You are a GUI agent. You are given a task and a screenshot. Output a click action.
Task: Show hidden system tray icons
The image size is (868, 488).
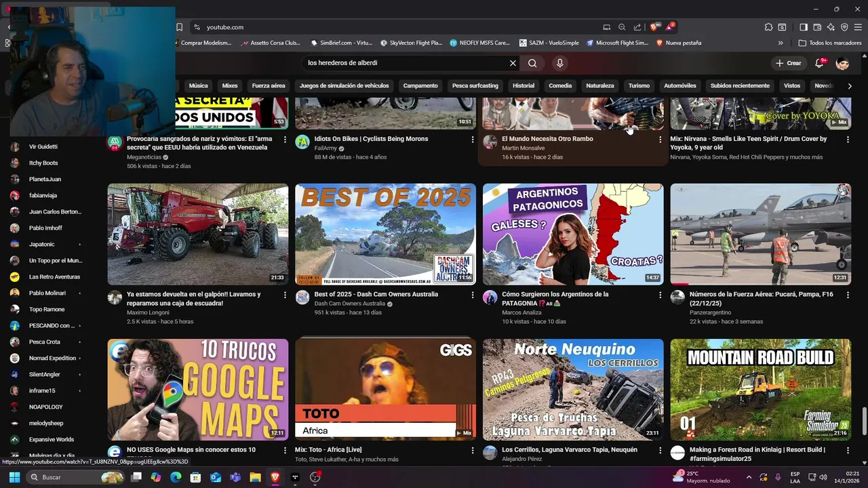748,477
